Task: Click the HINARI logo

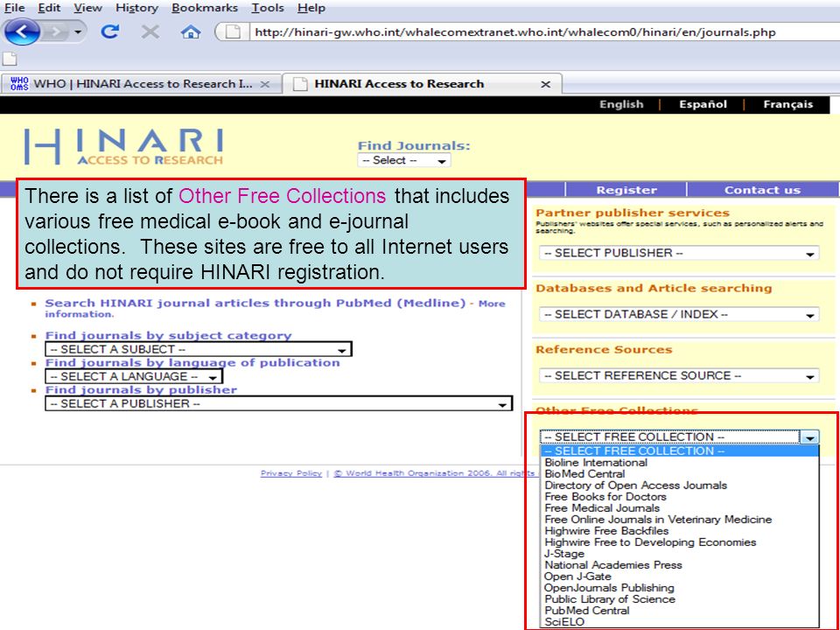Action: [123, 146]
